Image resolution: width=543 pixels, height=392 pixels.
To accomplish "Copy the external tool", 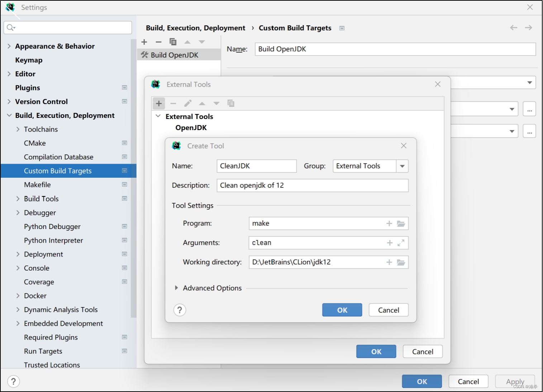I will 231,104.
